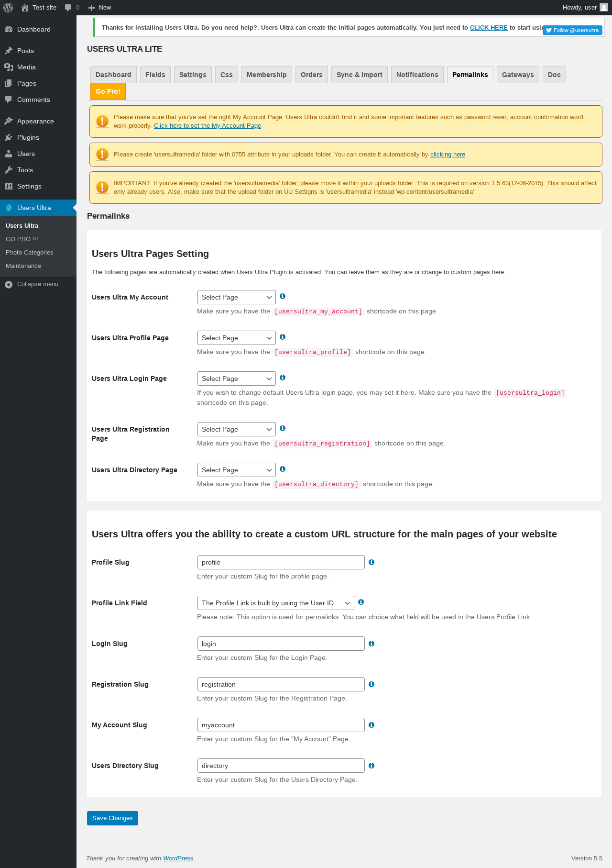Click the Collapse menu arrow icon
Screen dimensions: 612x868
pyautogui.click(x=9, y=284)
